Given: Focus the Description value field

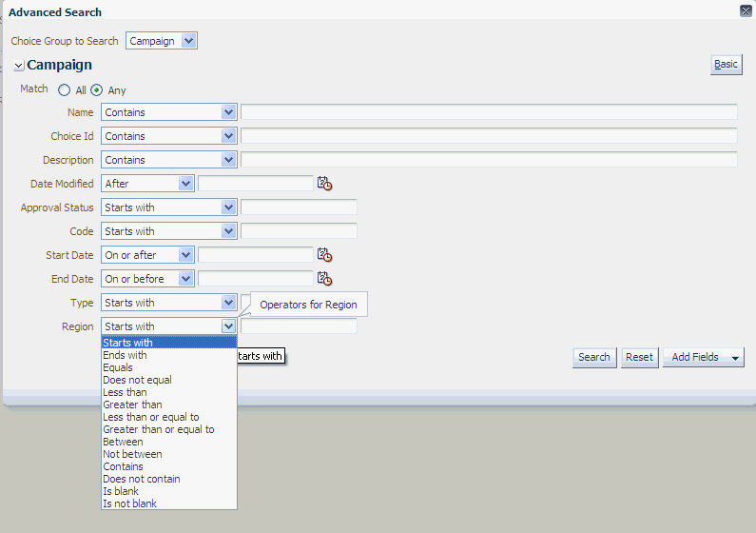Looking at the screenshot, I should pyautogui.click(x=489, y=160).
